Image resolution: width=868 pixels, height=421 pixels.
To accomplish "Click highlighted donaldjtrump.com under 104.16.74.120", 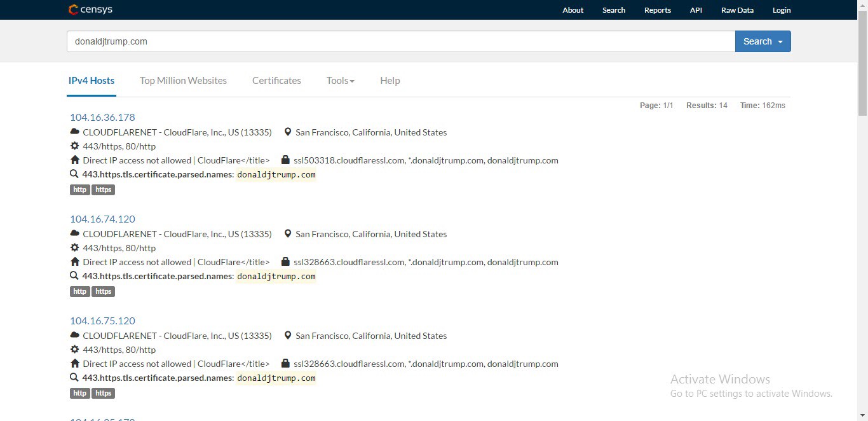I will (276, 277).
